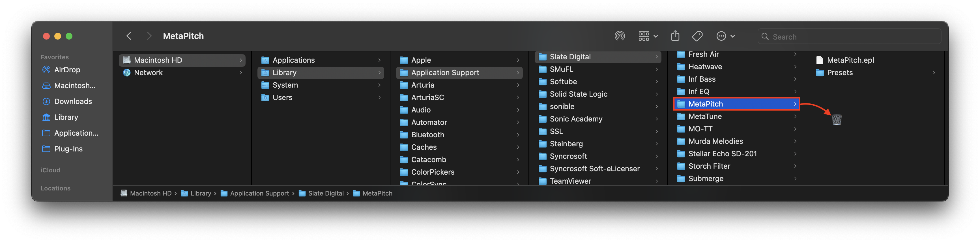Select the Library folder in second column
The width and height of the screenshot is (980, 243).
[x=320, y=73]
